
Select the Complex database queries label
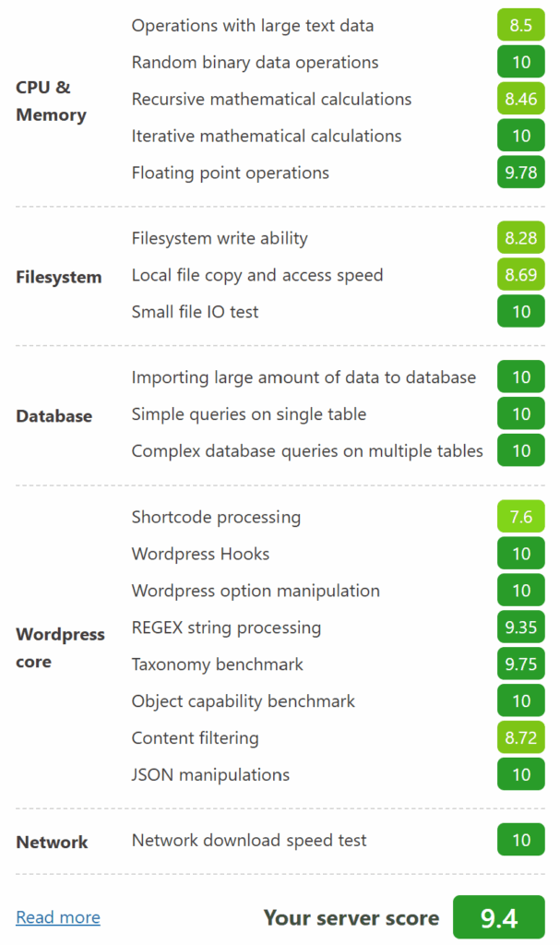coord(307,450)
